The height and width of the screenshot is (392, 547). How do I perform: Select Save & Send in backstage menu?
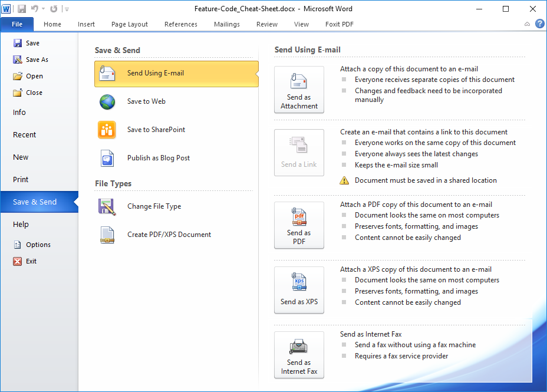coord(39,202)
